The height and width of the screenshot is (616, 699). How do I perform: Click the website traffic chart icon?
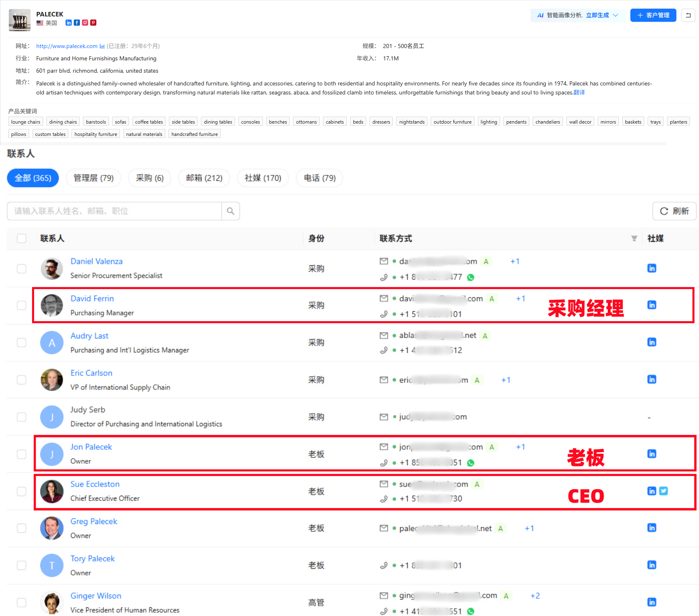pos(102,46)
